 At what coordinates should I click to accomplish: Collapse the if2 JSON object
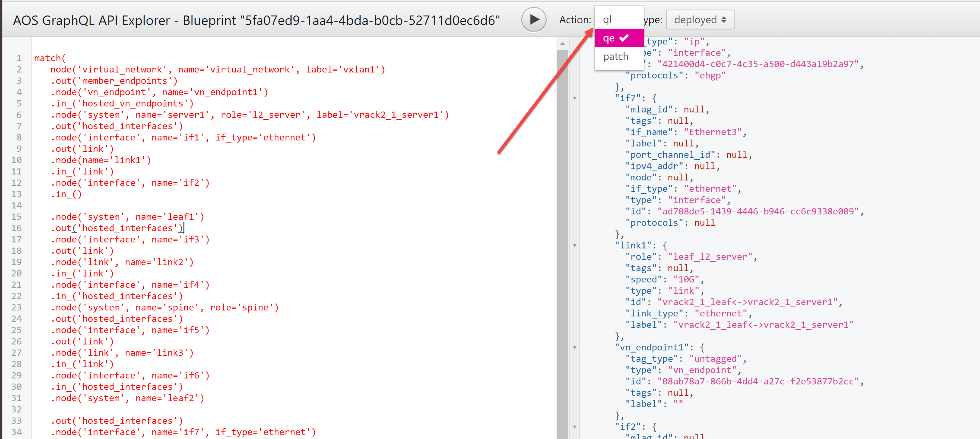point(575,427)
